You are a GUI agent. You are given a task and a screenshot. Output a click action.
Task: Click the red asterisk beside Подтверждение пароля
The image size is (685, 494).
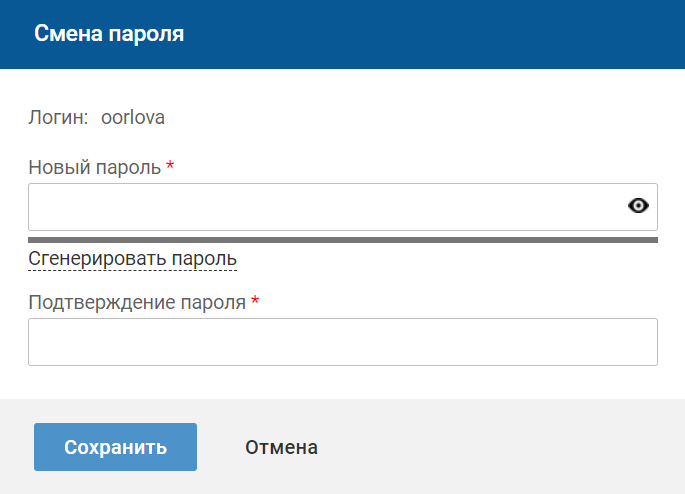(255, 301)
